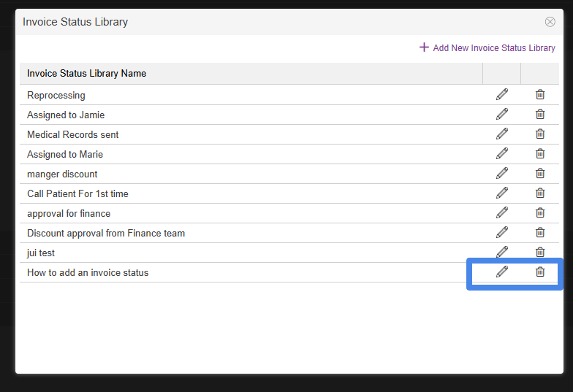The image size is (573, 392).
Task: Edit the Assigned to Jamie status
Action: coord(502,114)
